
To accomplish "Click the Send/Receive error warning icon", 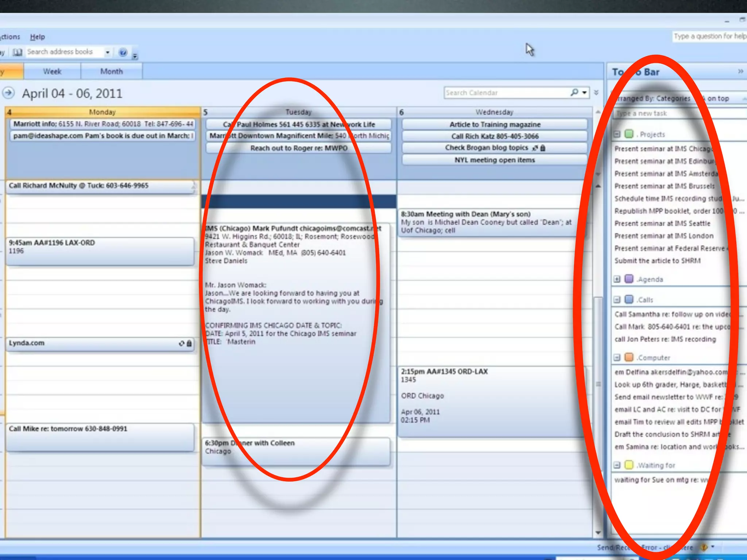I will tap(704, 547).
